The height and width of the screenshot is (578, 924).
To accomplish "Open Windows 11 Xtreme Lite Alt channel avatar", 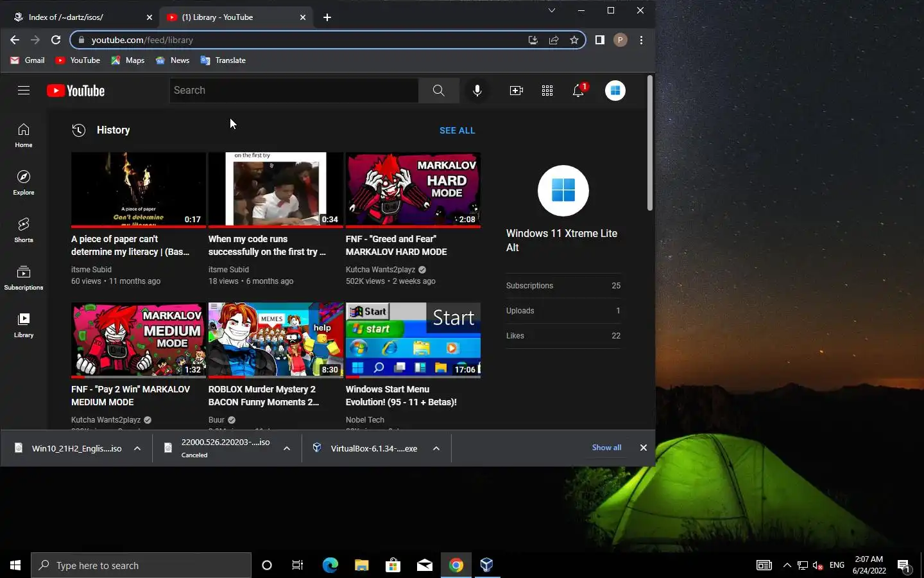I will 563,191.
